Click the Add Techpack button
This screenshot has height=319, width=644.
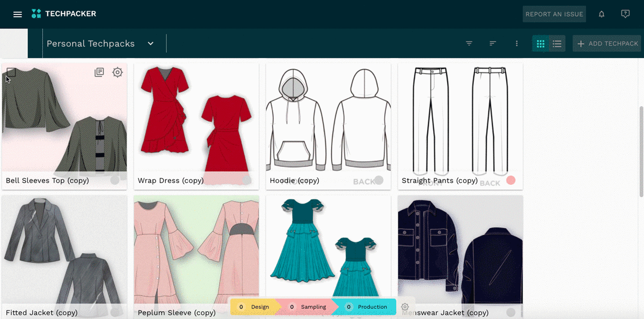pos(607,44)
